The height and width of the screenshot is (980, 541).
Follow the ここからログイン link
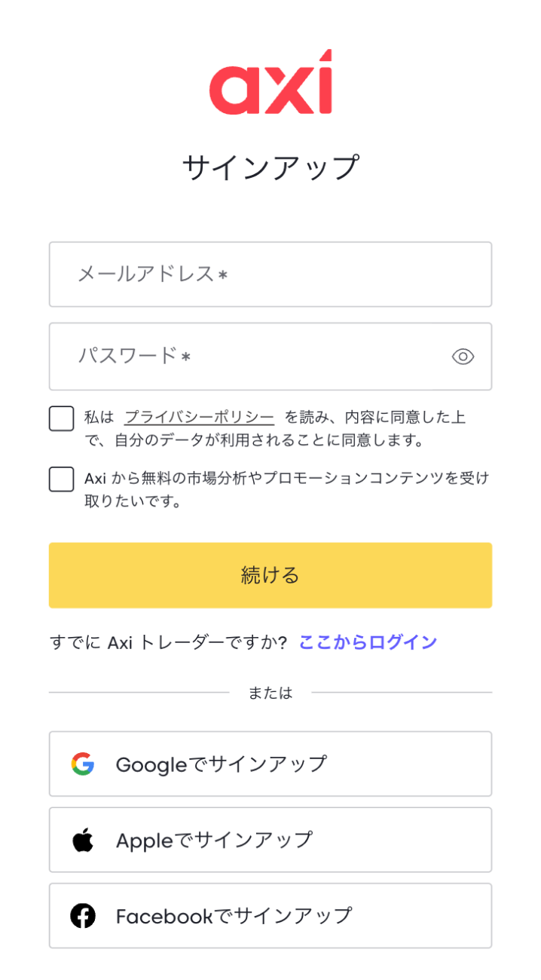coord(368,642)
